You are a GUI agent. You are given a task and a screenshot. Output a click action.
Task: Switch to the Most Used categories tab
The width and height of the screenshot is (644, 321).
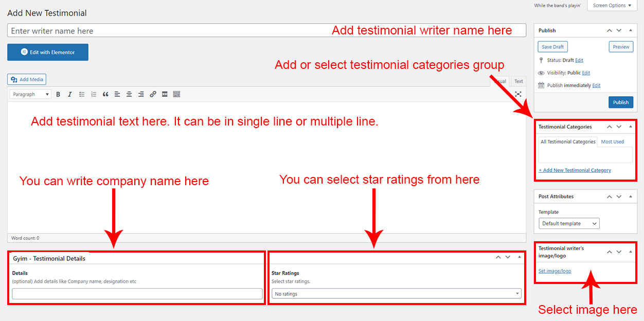click(x=612, y=142)
